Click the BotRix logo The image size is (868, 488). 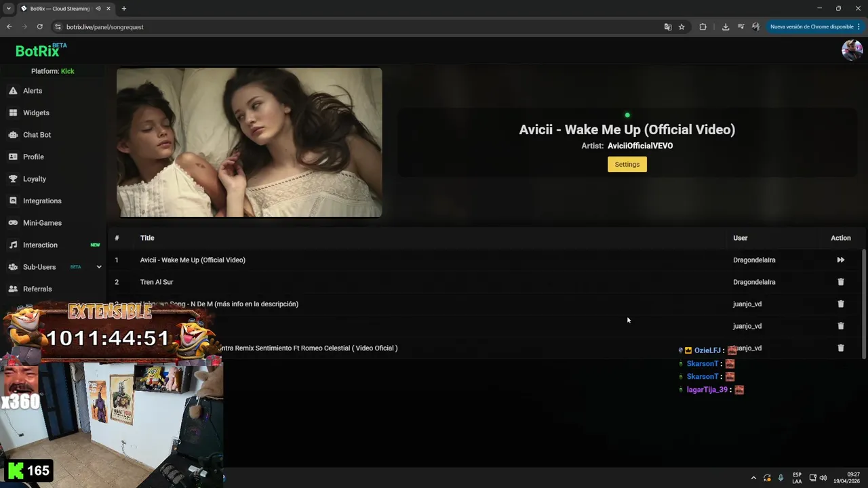click(41, 51)
